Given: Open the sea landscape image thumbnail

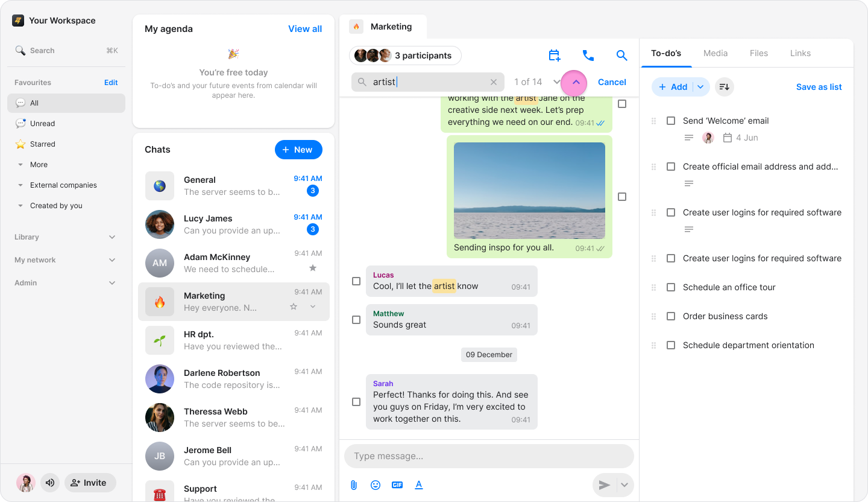Looking at the screenshot, I should 529,190.
